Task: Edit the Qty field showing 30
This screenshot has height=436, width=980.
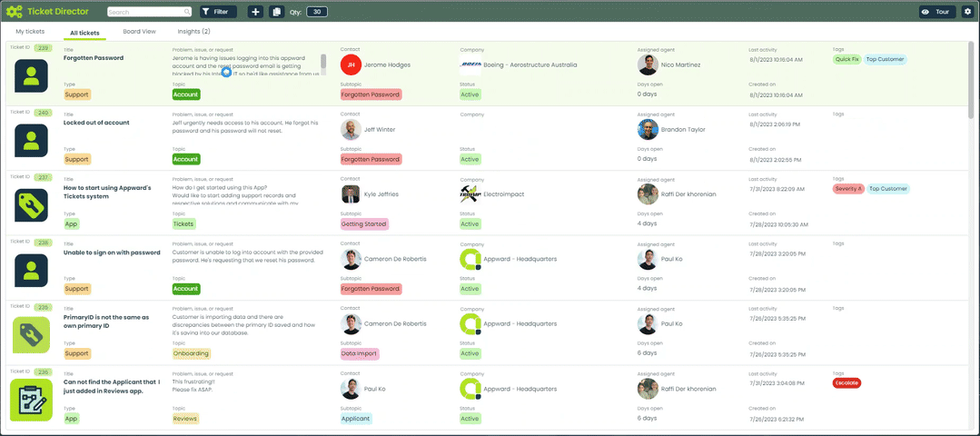Action: pos(317,12)
